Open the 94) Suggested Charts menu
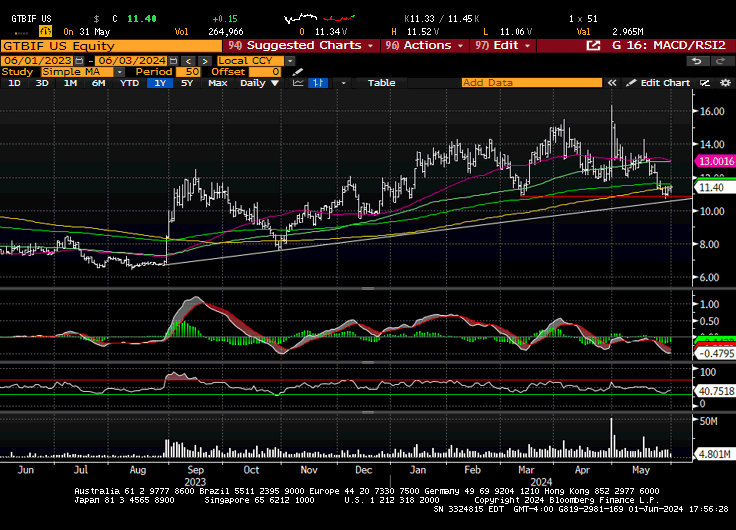This screenshot has width=736, height=530. pos(300,46)
